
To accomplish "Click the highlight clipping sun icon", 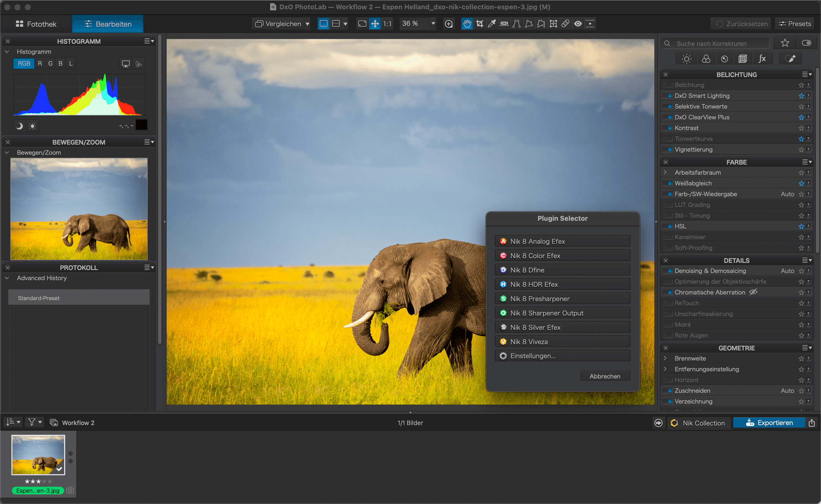I will [32, 126].
